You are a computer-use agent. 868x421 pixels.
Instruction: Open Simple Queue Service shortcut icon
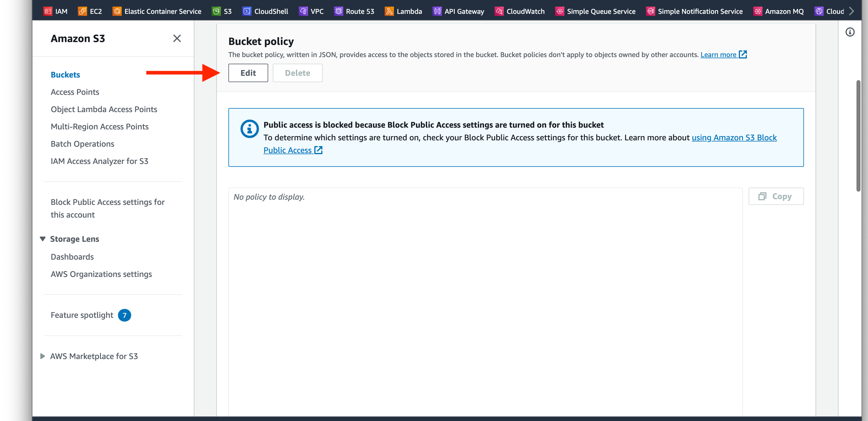pos(559,11)
